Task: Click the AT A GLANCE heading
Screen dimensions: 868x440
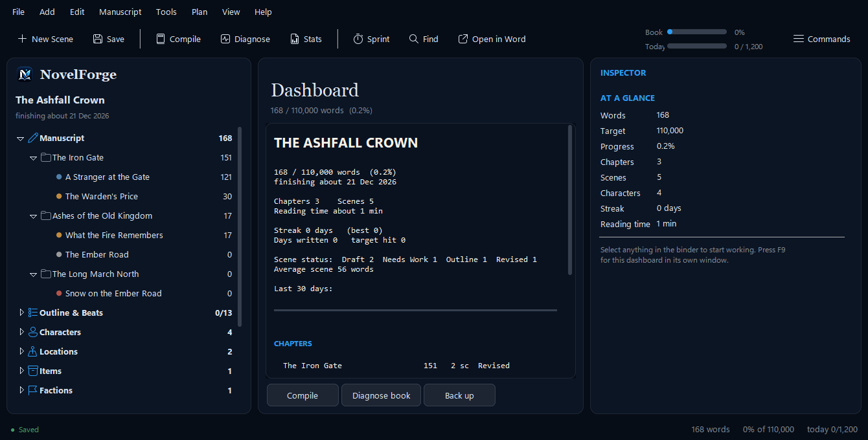Action: point(628,98)
